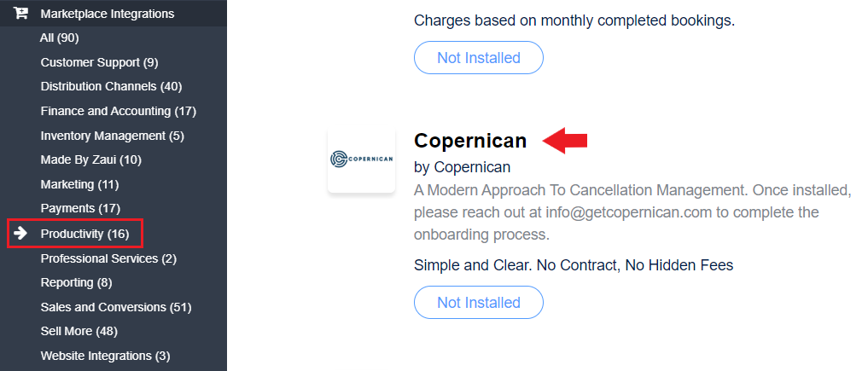
Task: Click the Copernican integration title
Action: pyautogui.click(x=470, y=141)
